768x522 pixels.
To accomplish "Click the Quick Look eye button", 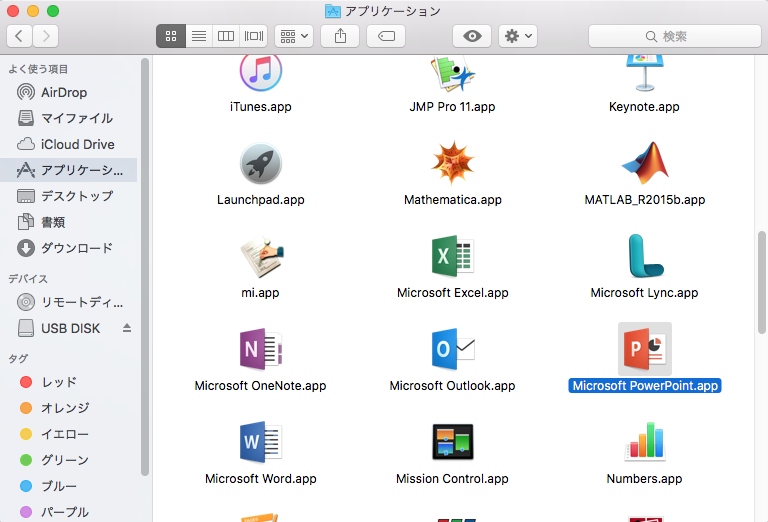I will pyautogui.click(x=472, y=36).
